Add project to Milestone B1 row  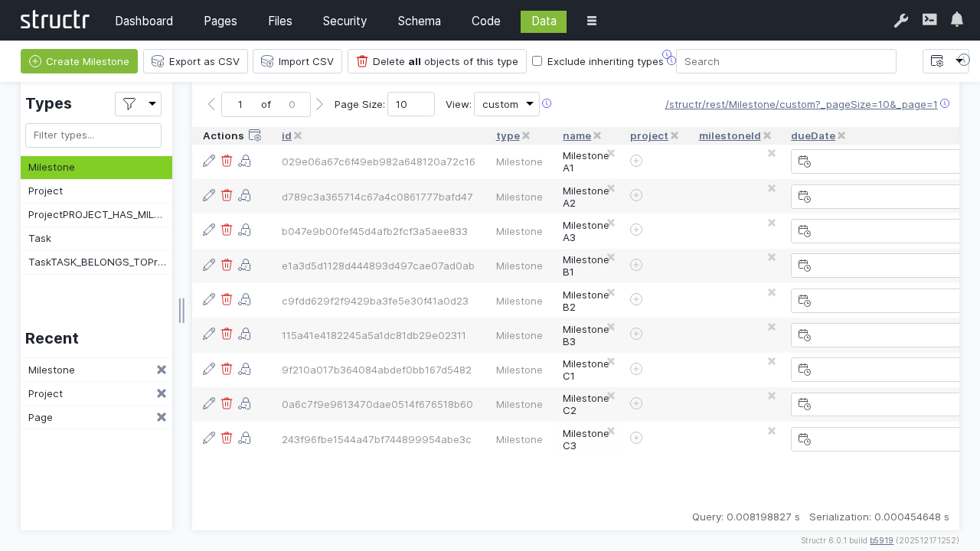pos(636,265)
